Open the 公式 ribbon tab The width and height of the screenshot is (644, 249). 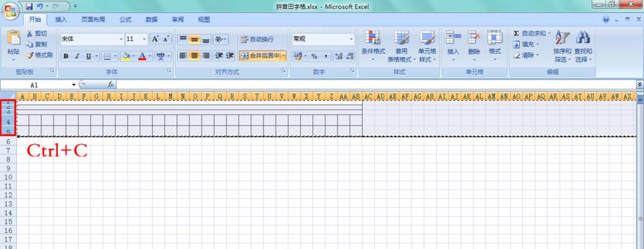click(x=126, y=19)
